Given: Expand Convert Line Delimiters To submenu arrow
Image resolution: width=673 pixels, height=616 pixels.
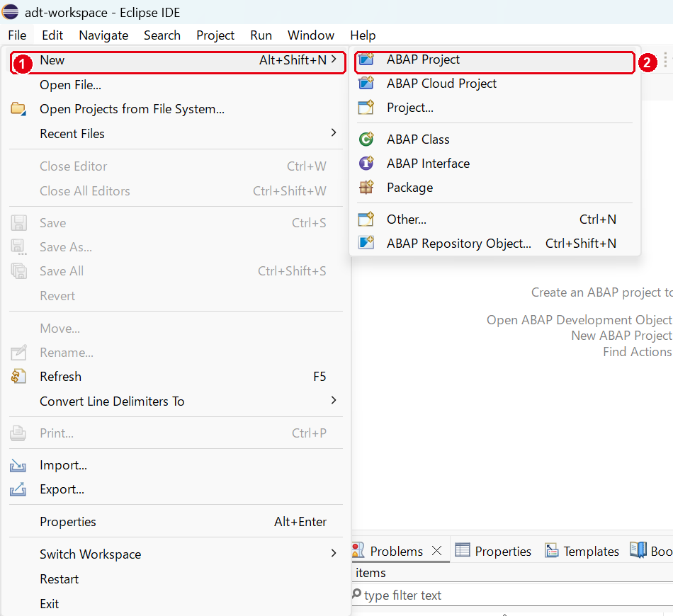Looking at the screenshot, I should (x=334, y=401).
